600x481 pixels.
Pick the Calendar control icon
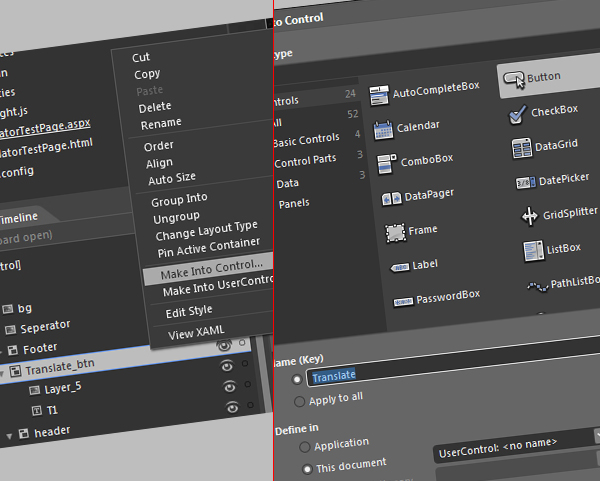[x=383, y=130]
